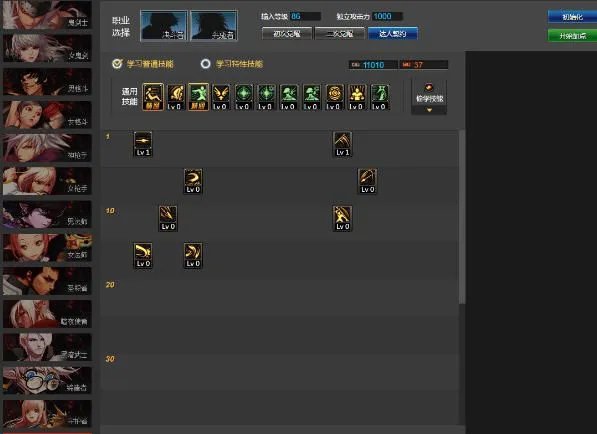Select the golden circular target general skill icon

(x=335, y=97)
